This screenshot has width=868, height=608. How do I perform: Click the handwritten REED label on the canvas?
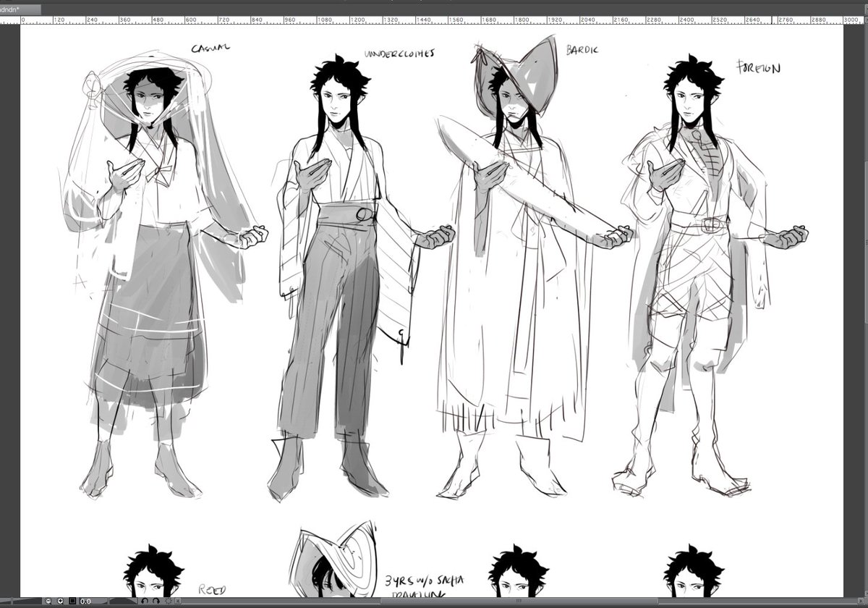pyautogui.click(x=211, y=591)
